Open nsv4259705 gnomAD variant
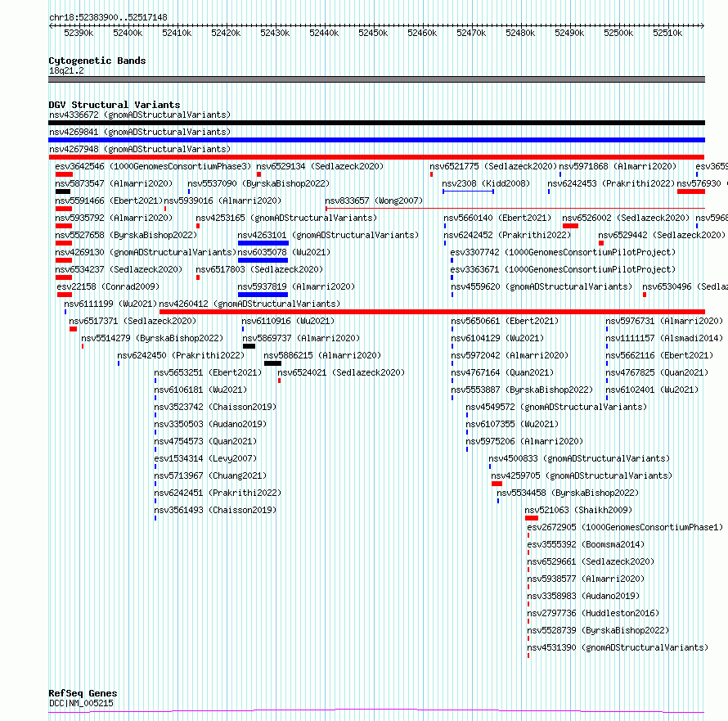 coord(582,475)
